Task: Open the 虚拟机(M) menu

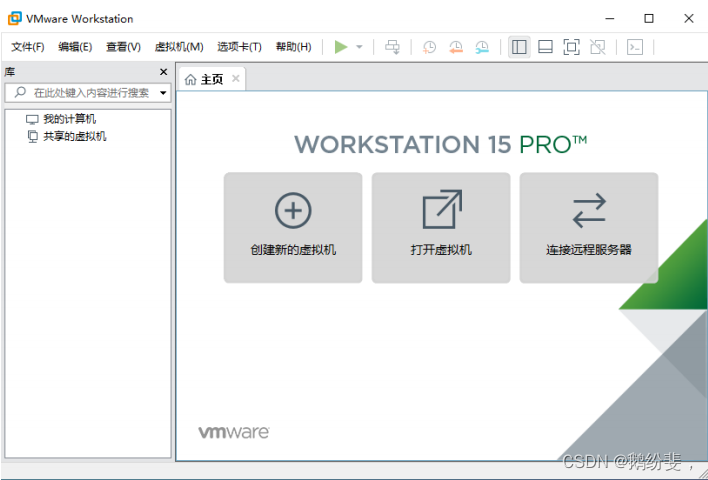Action: click(x=179, y=47)
